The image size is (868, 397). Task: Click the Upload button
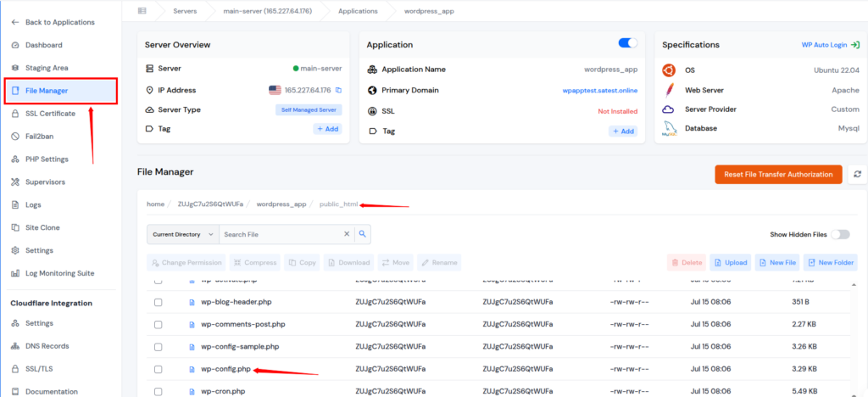tap(731, 262)
